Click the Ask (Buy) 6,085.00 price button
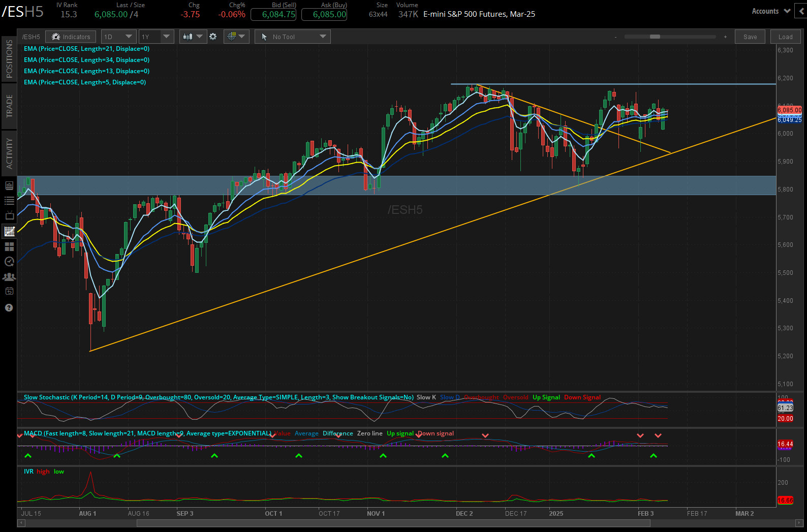 pyautogui.click(x=324, y=14)
